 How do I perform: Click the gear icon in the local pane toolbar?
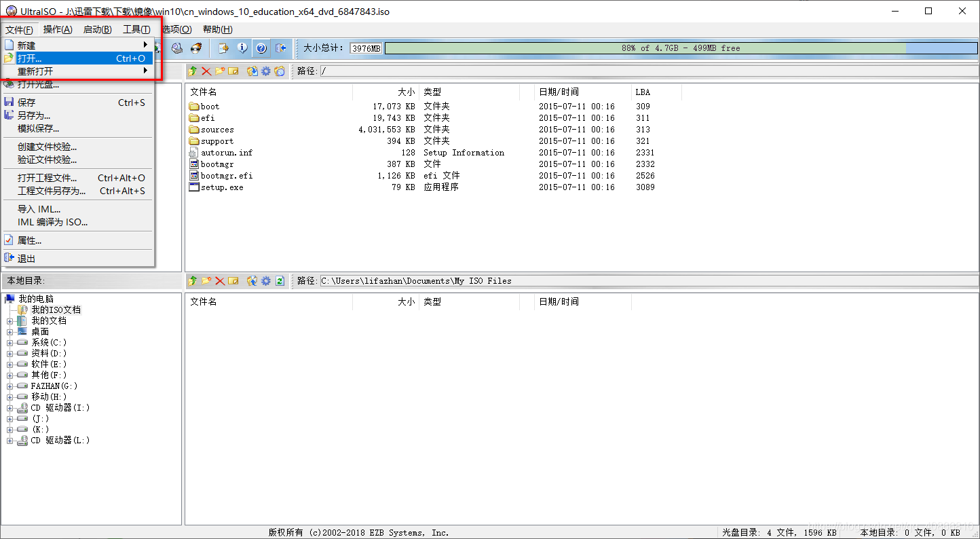pyautogui.click(x=265, y=280)
